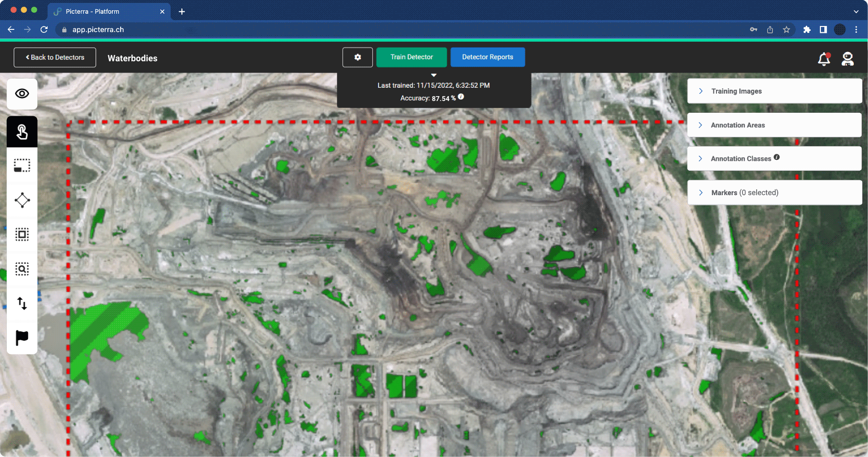The height and width of the screenshot is (457, 868).
Task: Open detector settings gear
Action: (x=357, y=57)
